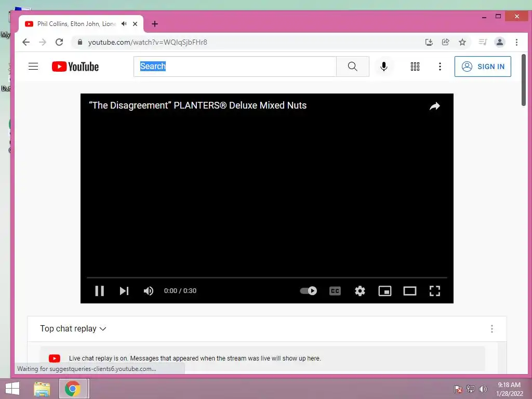The height and width of the screenshot is (399, 532).
Task: Mute the video using the speaker icon
Action: pos(149,291)
